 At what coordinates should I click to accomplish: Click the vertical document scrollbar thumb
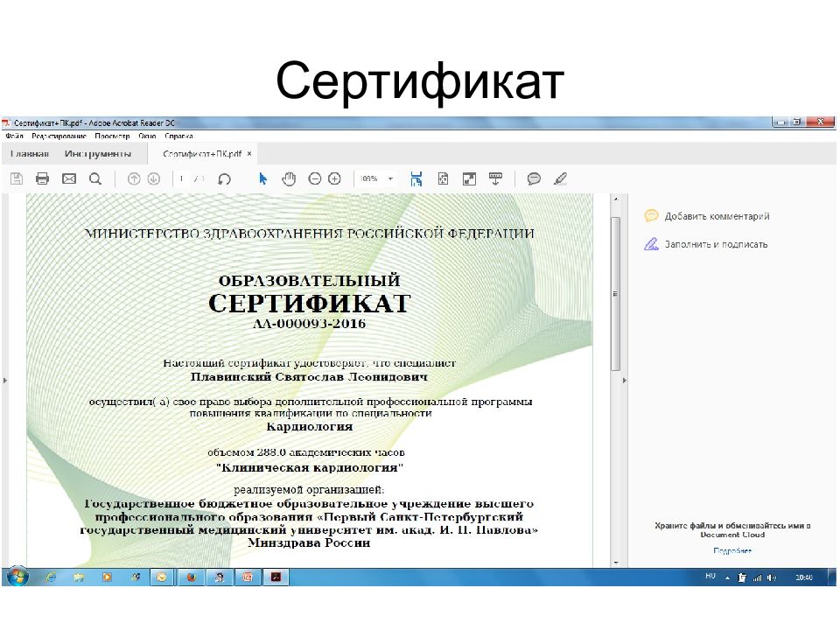616,294
